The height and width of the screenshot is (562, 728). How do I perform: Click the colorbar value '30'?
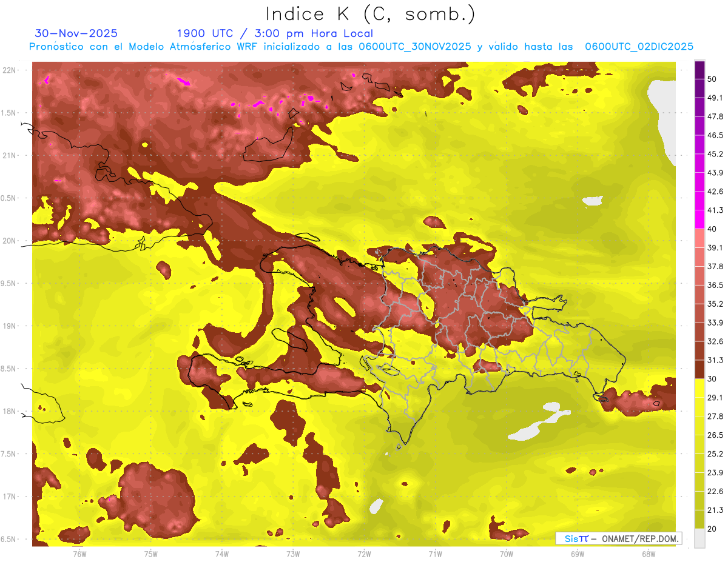712,379
